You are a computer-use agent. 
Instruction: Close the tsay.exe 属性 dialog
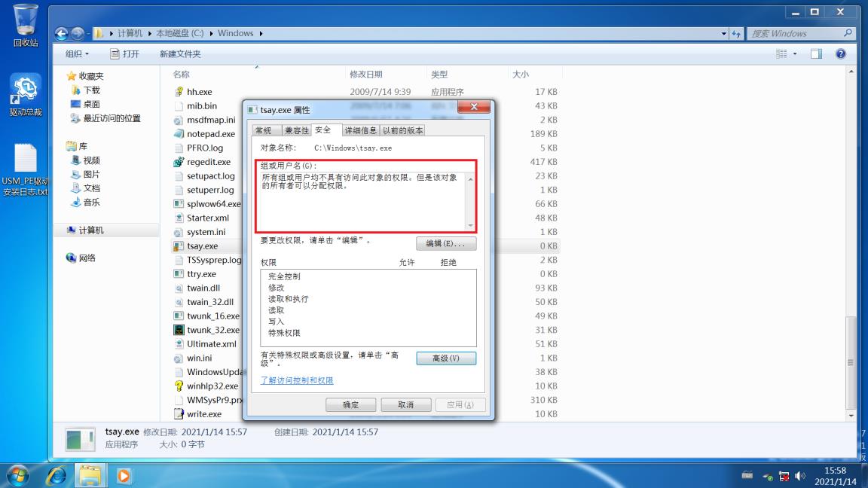474,107
